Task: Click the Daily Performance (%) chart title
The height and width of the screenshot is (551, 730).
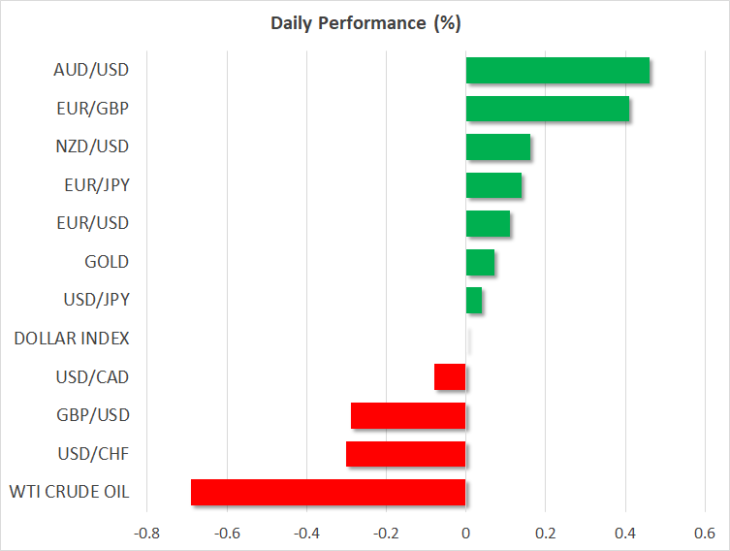Action: coord(365,23)
